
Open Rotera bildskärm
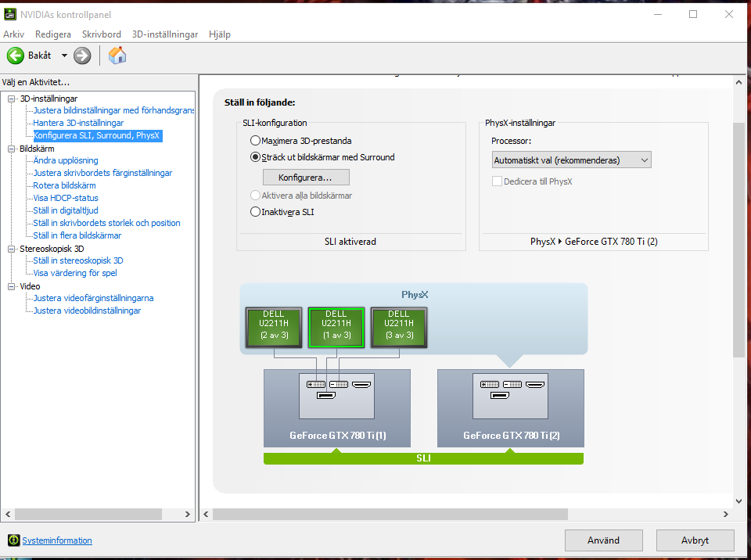[x=65, y=185]
